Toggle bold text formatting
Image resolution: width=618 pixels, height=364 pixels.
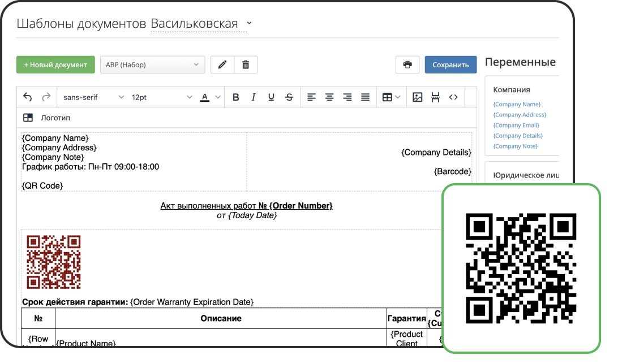pyautogui.click(x=235, y=97)
